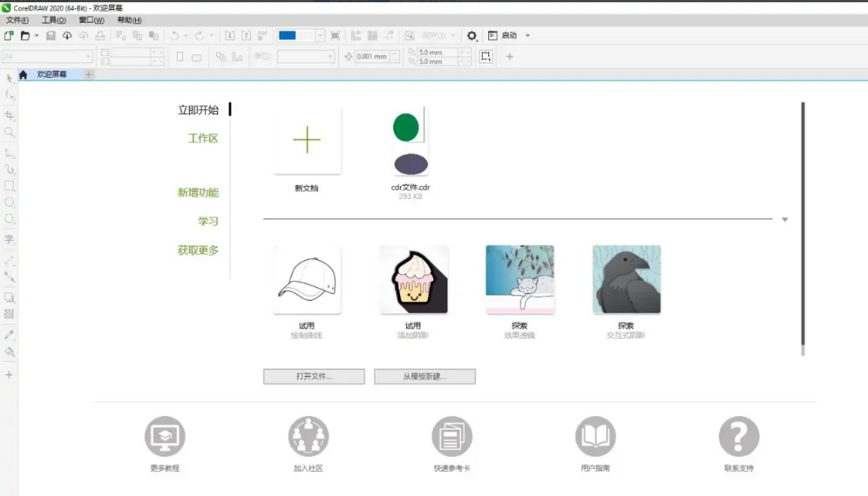Viewport: 868px width, 496px height.
Task: Go to the 新增功能 section
Action: tap(198, 193)
